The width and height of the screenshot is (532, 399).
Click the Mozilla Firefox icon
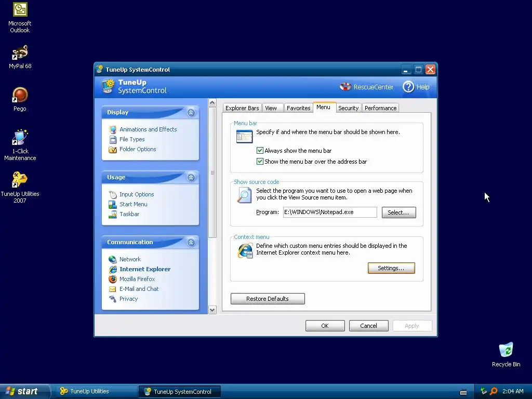(x=113, y=279)
